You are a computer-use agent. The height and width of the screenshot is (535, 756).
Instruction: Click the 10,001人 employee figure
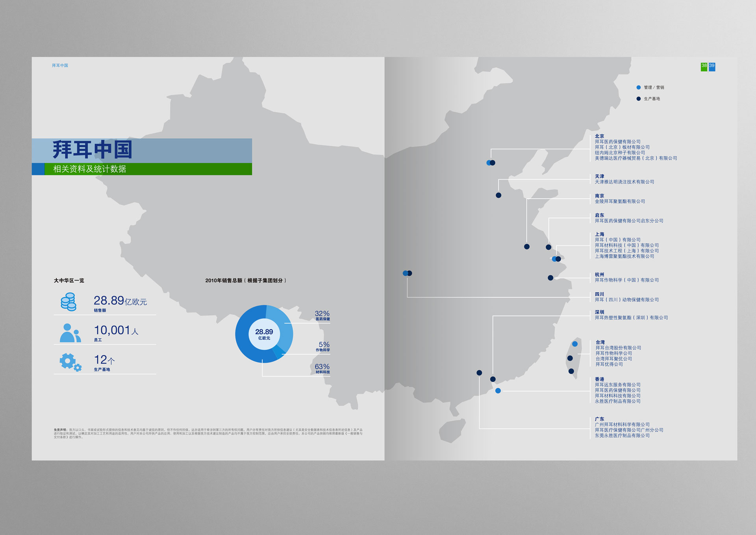pos(116,330)
